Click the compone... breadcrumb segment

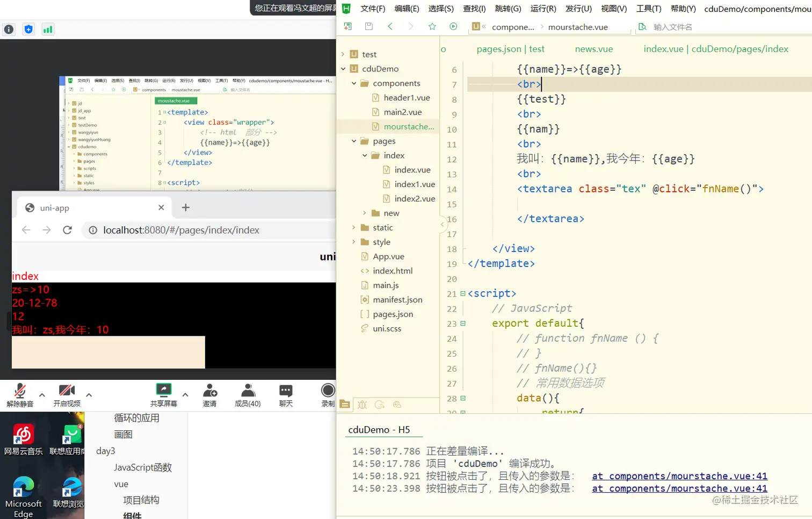[513, 27]
